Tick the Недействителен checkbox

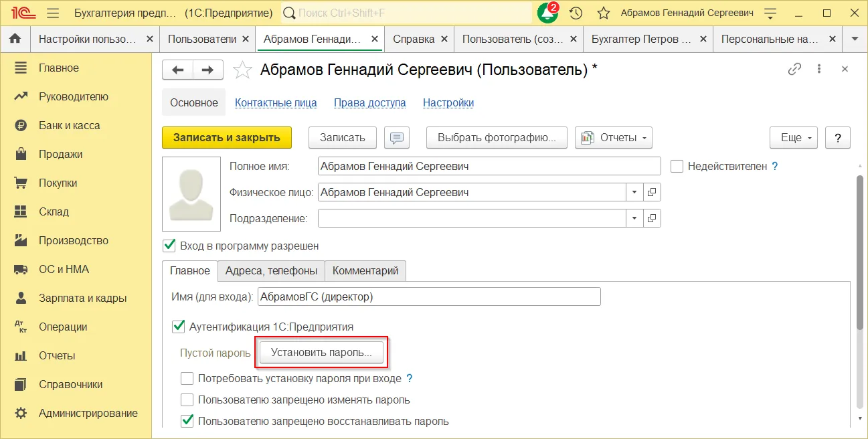(677, 167)
